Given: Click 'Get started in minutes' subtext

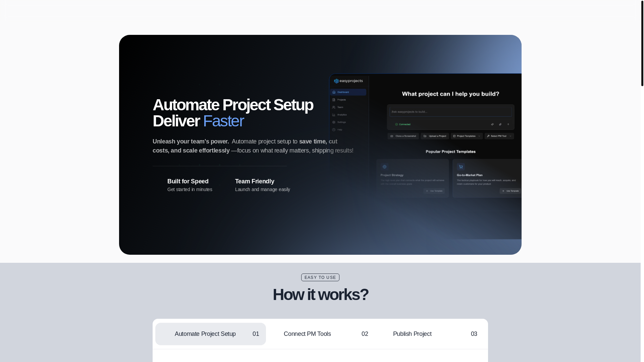Looking at the screenshot, I should click(190, 189).
